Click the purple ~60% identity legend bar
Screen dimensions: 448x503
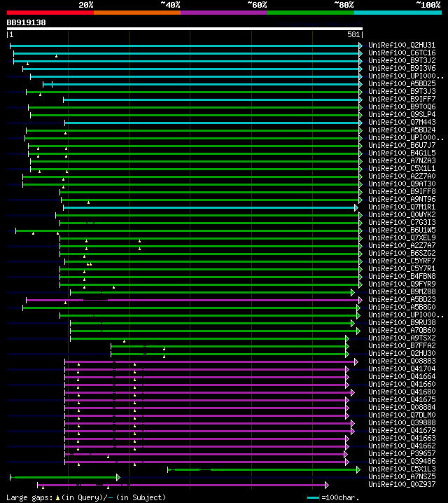click(224, 13)
